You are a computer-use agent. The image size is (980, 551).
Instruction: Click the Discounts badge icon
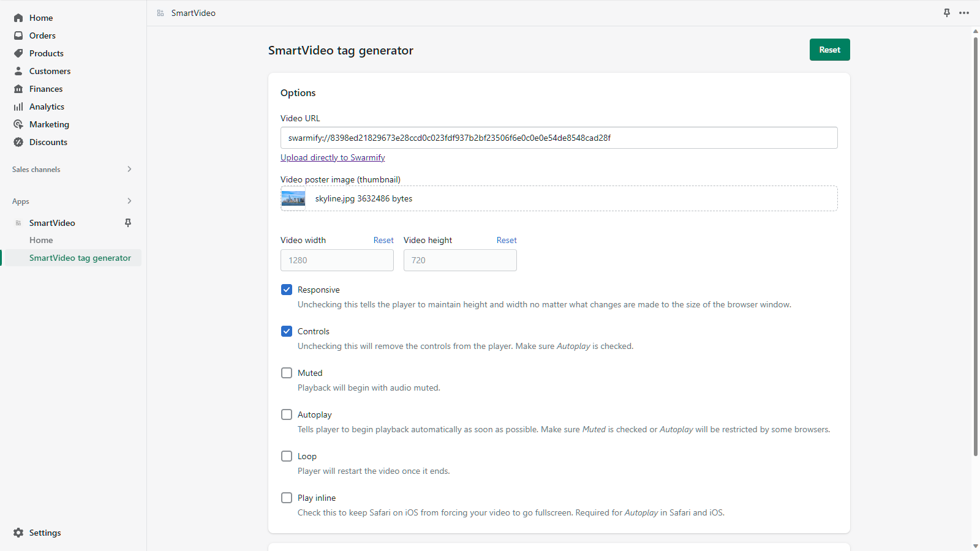pyautogui.click(x=18, y=142)
